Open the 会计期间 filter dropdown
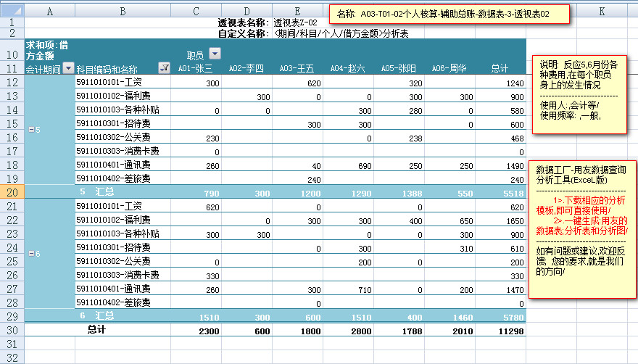The width and height of the screenshot is (638, 364). [68, 68]
